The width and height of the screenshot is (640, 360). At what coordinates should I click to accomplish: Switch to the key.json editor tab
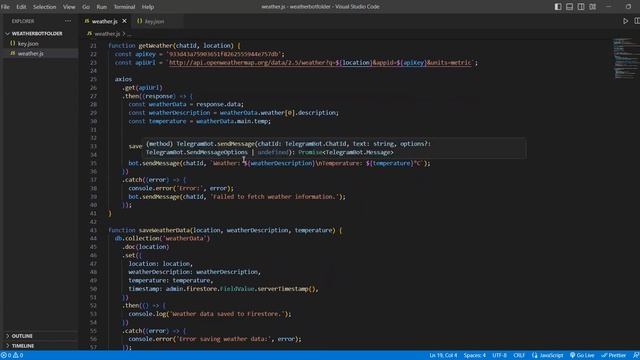coord(155,21)
